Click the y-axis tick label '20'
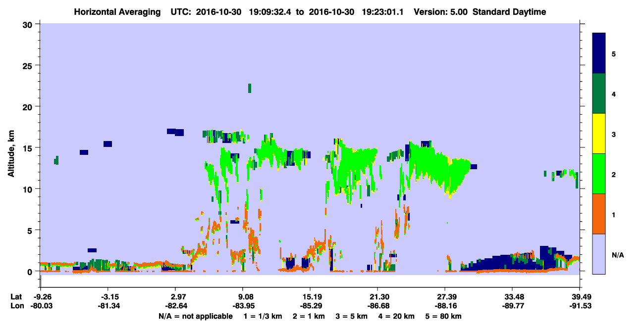Viewport: 644px width, 330px height. (29, 107)
